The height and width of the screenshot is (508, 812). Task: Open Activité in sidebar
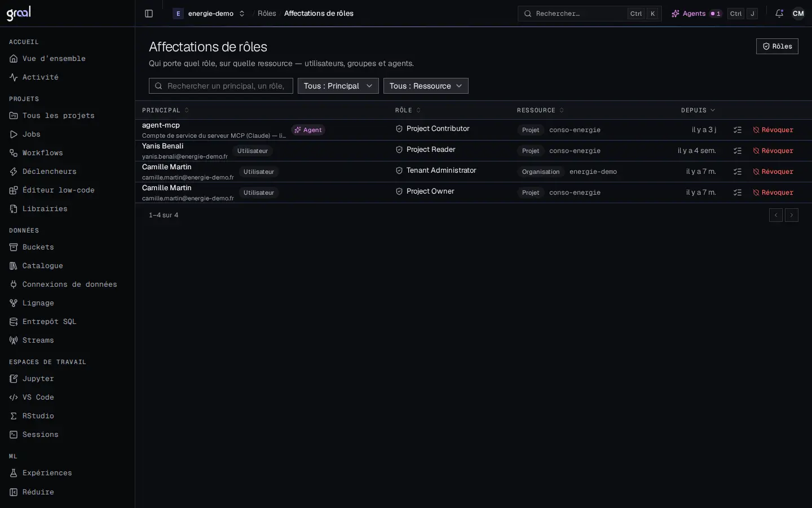68,77
